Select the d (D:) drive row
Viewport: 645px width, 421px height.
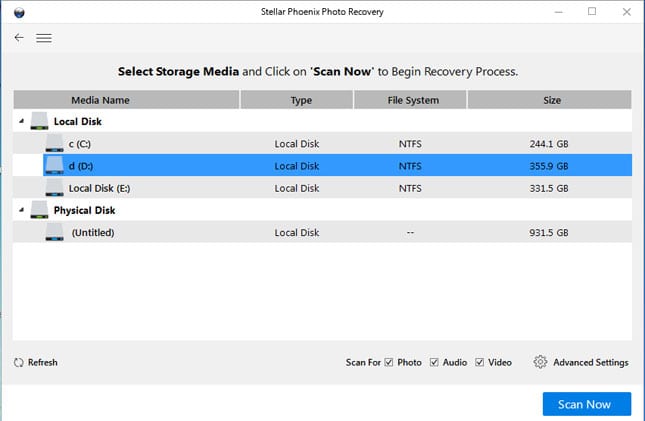[x=300, y=166]
